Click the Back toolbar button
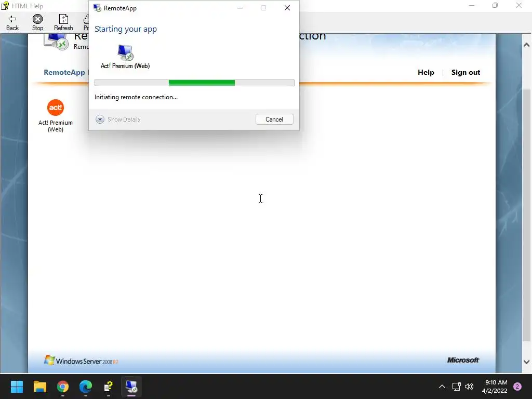Image resolution: width=532 pixels, height=399 pixels. pyautogui.click(x=12, y=23)
